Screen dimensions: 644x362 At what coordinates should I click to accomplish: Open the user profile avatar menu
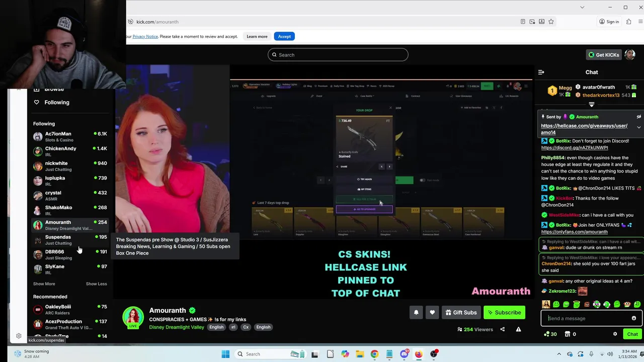630,55
